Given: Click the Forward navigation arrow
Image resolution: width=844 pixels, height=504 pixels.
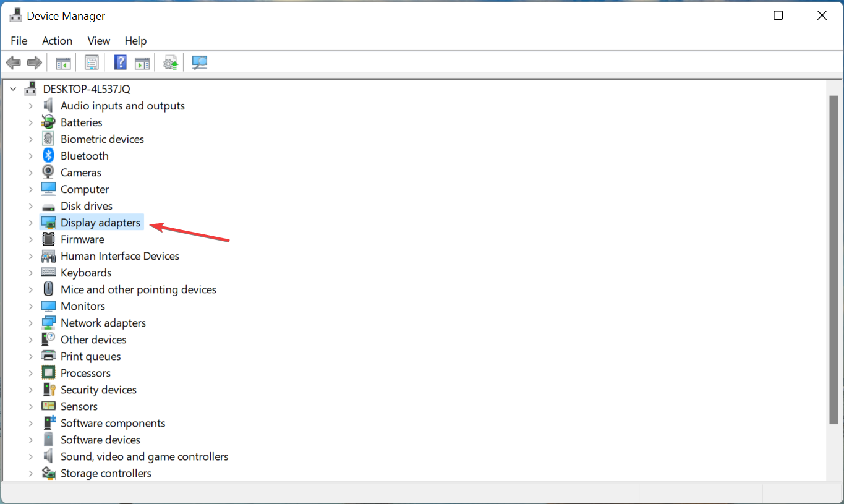Looking at the screenshot, I should pos(34,62).
